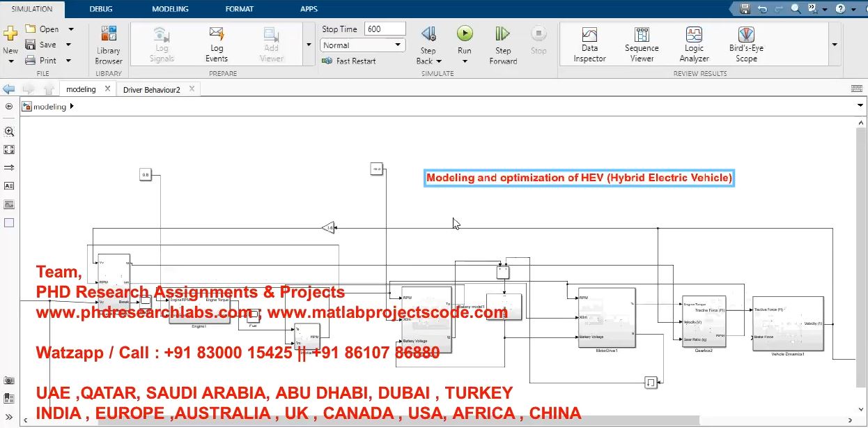868x428 pixels.
Task: Select the modeling model tab
Action: click(81, 89)
